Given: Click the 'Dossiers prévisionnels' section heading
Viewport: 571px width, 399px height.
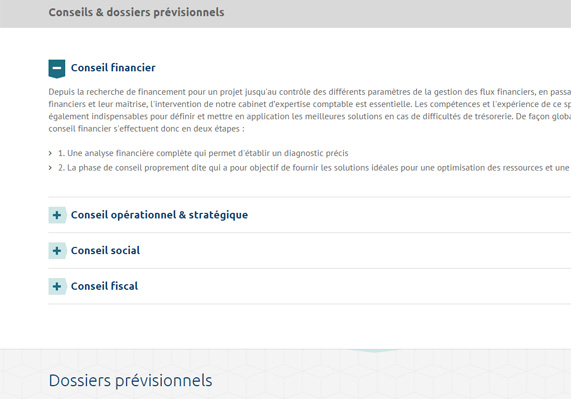Looking at the screenshot, I should (x=130, y=381).
